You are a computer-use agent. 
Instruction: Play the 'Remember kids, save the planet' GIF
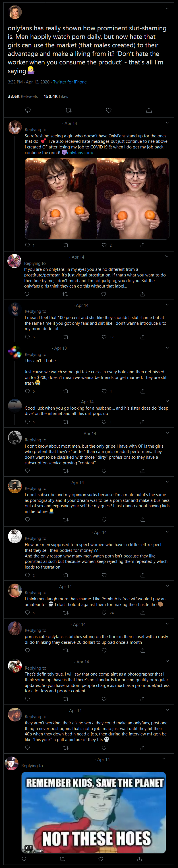[94, 812]
